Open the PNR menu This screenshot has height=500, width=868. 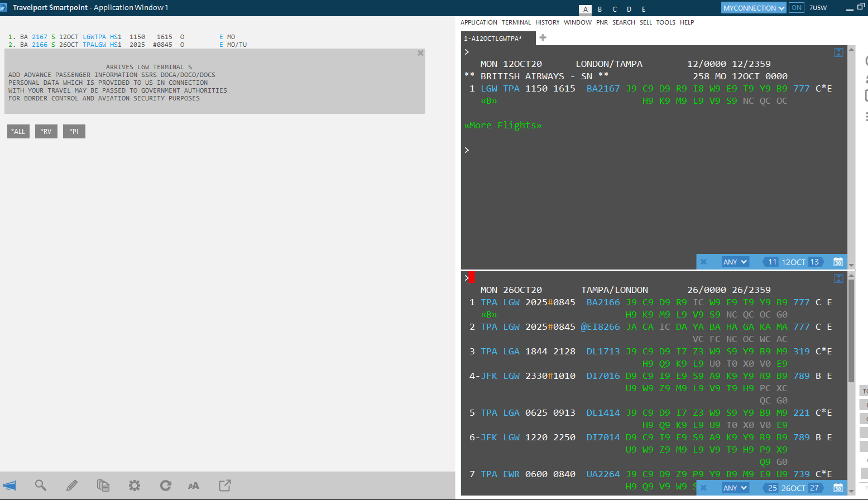coord(602,22)
